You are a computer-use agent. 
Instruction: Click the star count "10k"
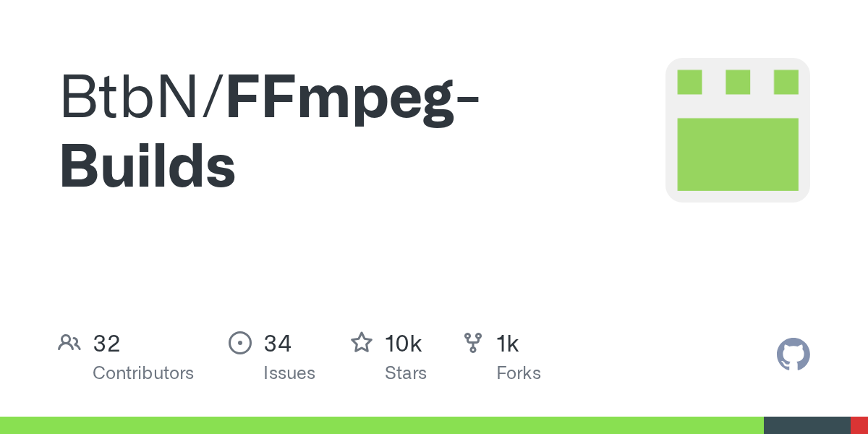[403, 344]
